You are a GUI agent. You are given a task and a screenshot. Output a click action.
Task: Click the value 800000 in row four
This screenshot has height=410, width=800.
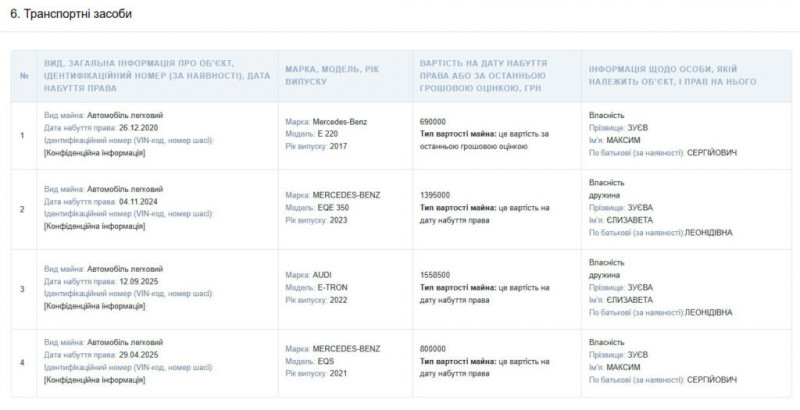tap(433, 347)
